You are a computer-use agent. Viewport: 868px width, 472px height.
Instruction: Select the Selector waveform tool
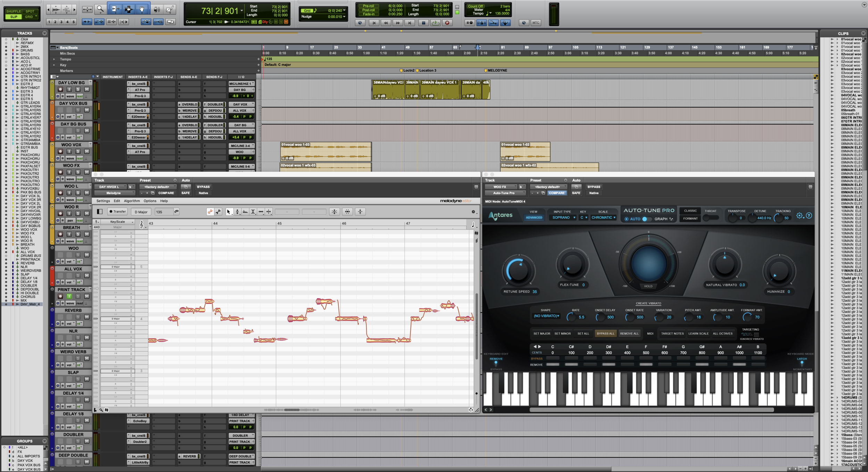click(x=128, y=9)
